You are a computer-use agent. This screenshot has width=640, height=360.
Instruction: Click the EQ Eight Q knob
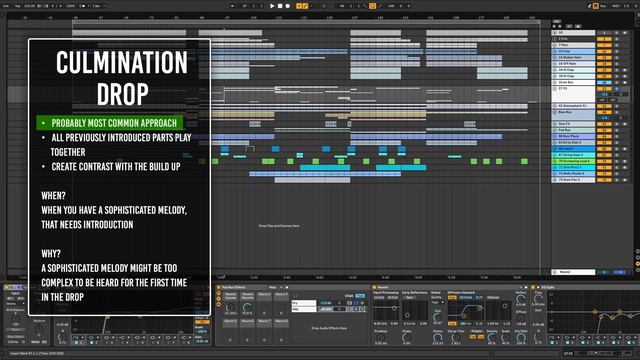[x=538, y=338]
